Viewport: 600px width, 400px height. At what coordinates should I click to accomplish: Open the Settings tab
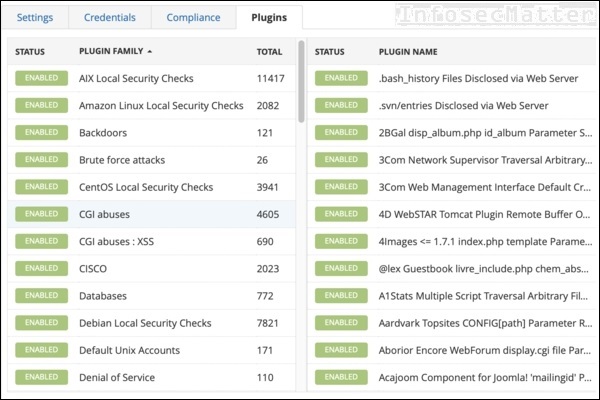(35, 17)
